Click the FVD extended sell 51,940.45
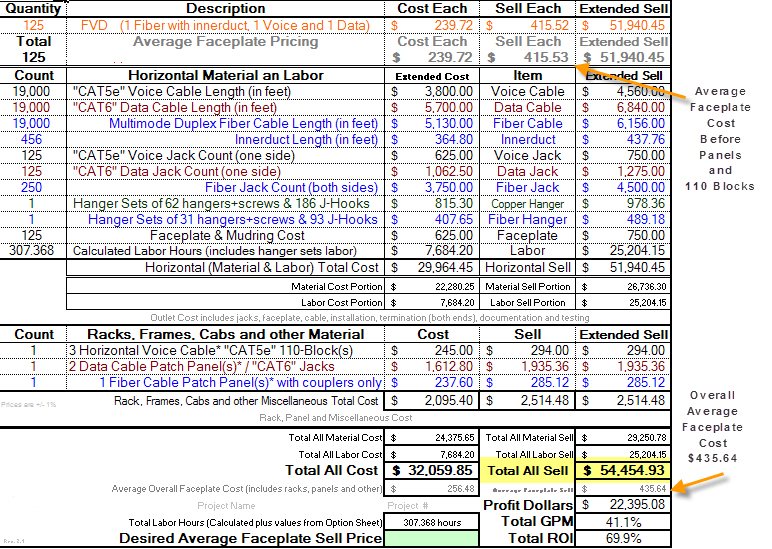The image size is (772, 549). click(x=623, y=25)
